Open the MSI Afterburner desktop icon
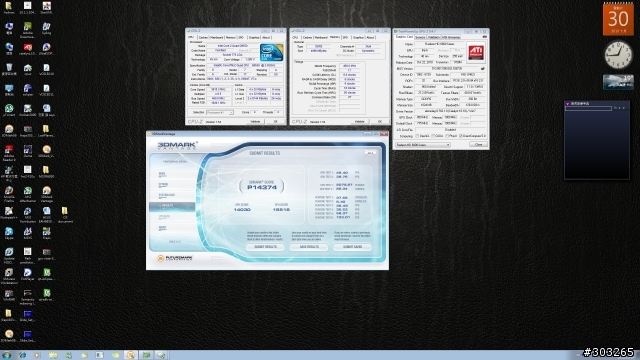 pyautogui.click(x=28, y=194)
